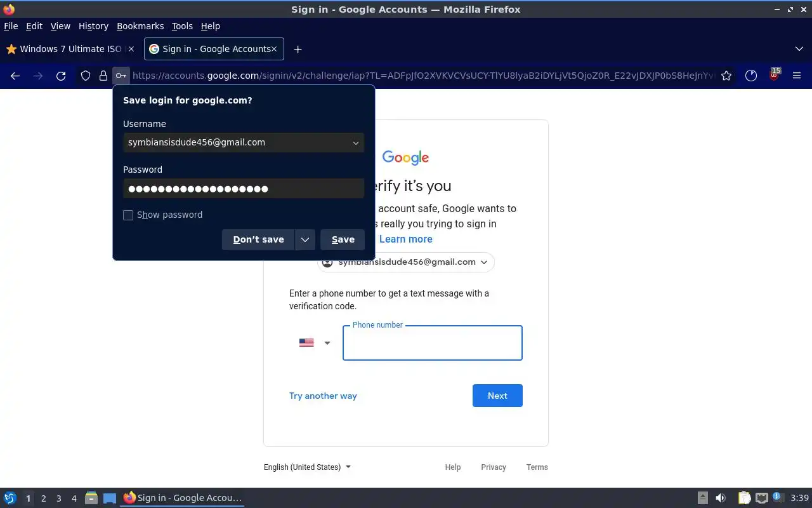Expand the symbiansisdude456@gmail.com account switcher
The image size is (812, 508).
(x=406, y=262)
